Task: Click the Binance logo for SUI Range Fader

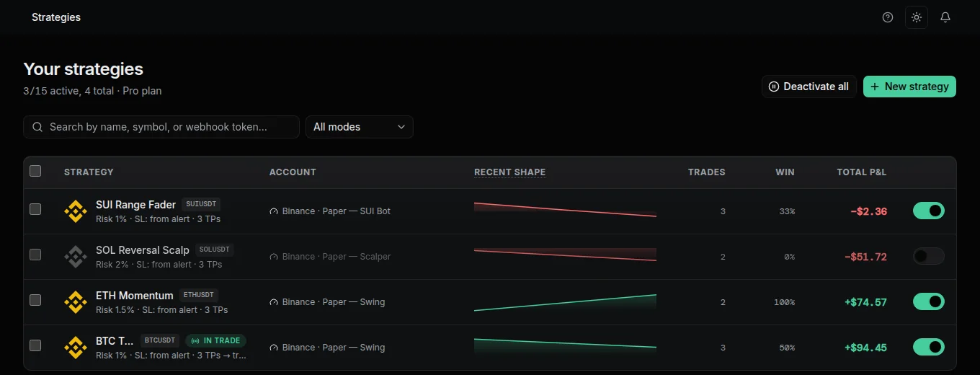Action: click(x=76, y=211)
